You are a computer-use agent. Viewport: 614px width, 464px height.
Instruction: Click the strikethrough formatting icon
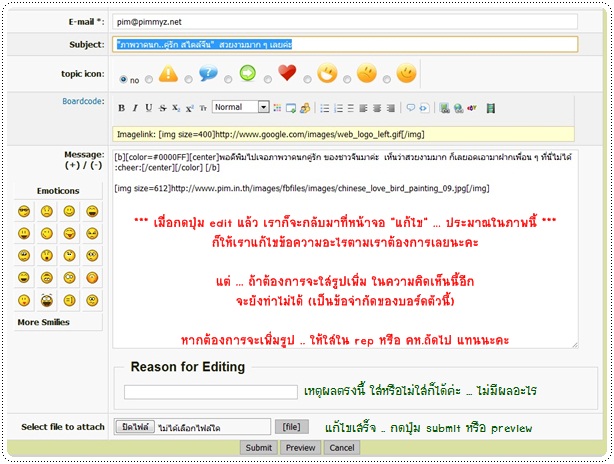(161, 108)
